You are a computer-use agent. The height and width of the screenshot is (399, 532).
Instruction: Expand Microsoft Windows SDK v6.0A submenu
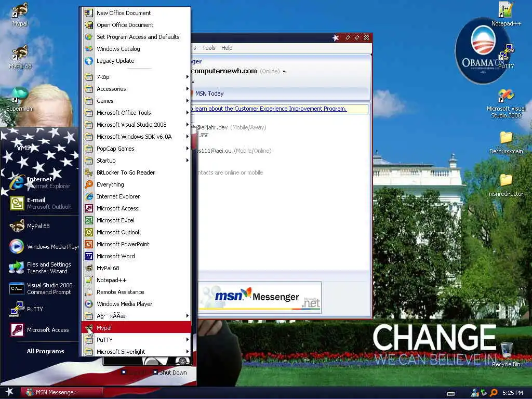(x=137, y=137)
